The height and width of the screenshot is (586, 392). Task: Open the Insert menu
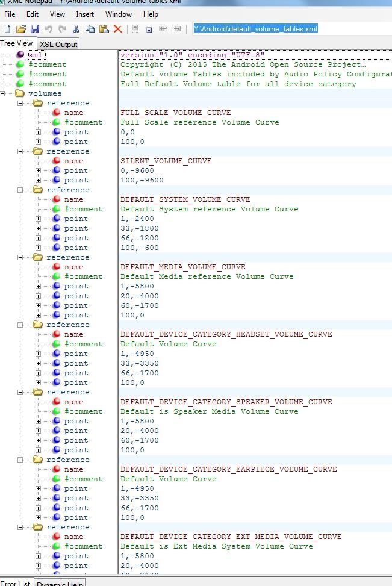[85, 14]
